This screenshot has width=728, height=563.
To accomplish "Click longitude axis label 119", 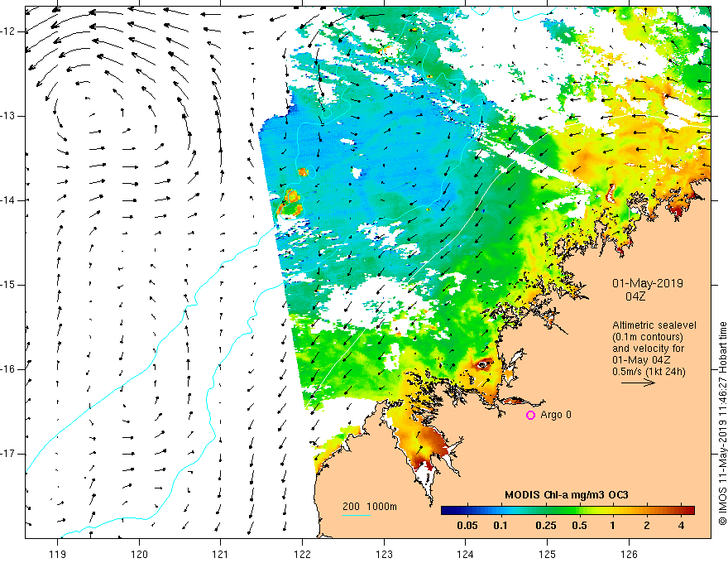I will 58,554.
